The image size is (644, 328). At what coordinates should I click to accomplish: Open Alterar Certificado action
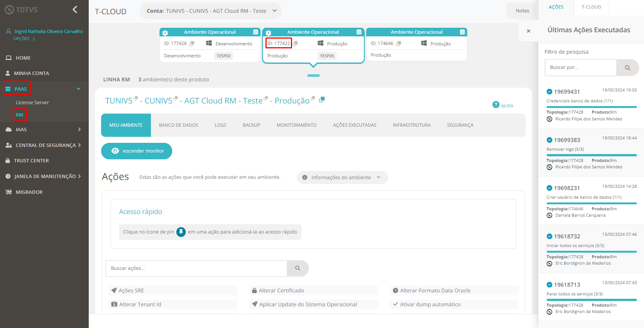tap(313, 291)
